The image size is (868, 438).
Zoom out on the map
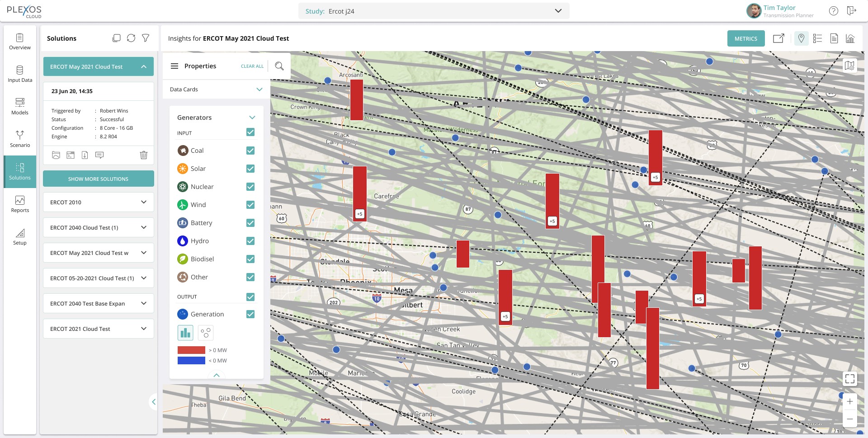coord(850,419)
